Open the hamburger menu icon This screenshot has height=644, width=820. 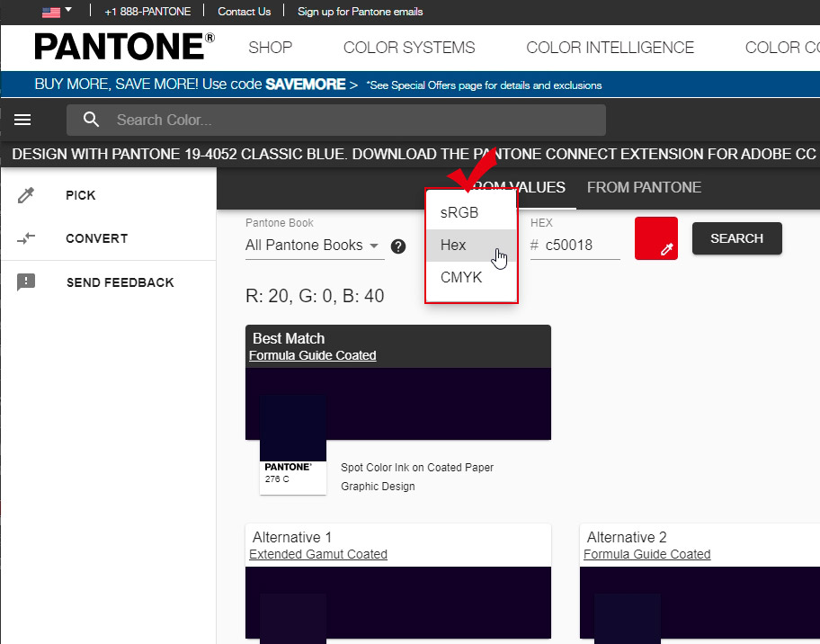point(22,120)
